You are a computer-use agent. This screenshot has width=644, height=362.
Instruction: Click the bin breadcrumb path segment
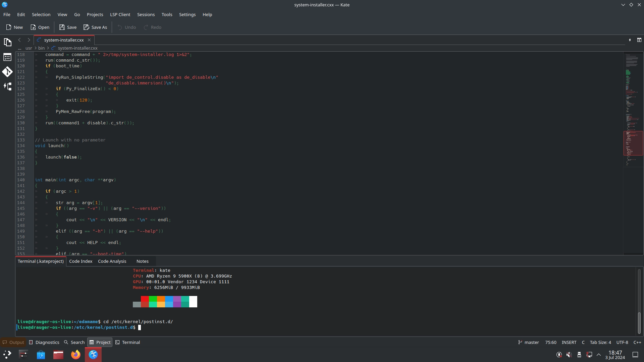(41, 48)
